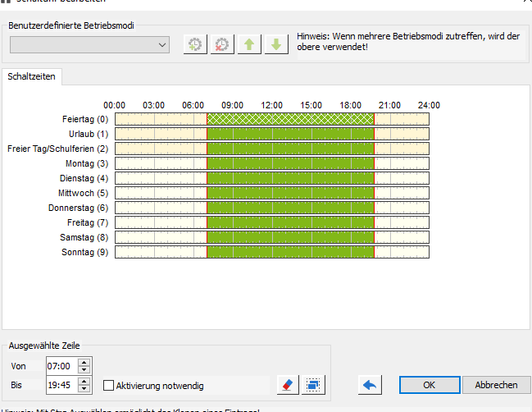
Task: Click the Mittwoch (5) row label
Action: tap(83, 193)
